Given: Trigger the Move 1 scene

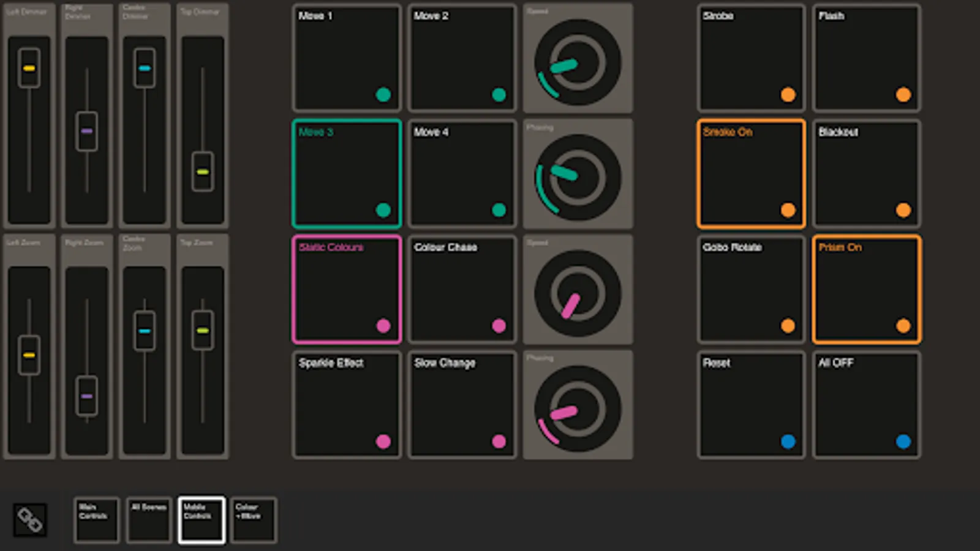Looking at the screenshot, I should pyautogui.click(x=346, y=57).
